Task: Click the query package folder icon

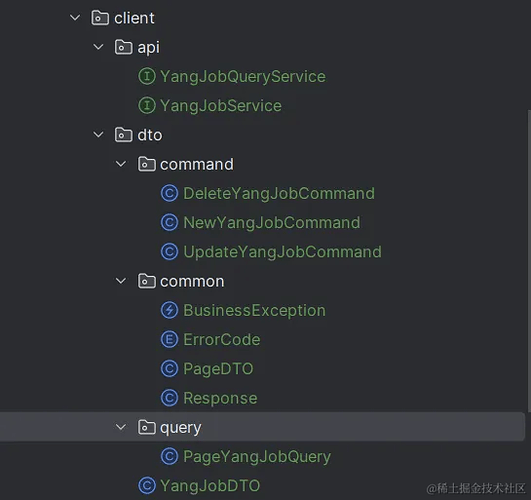Action: click(x=147, y=427)
